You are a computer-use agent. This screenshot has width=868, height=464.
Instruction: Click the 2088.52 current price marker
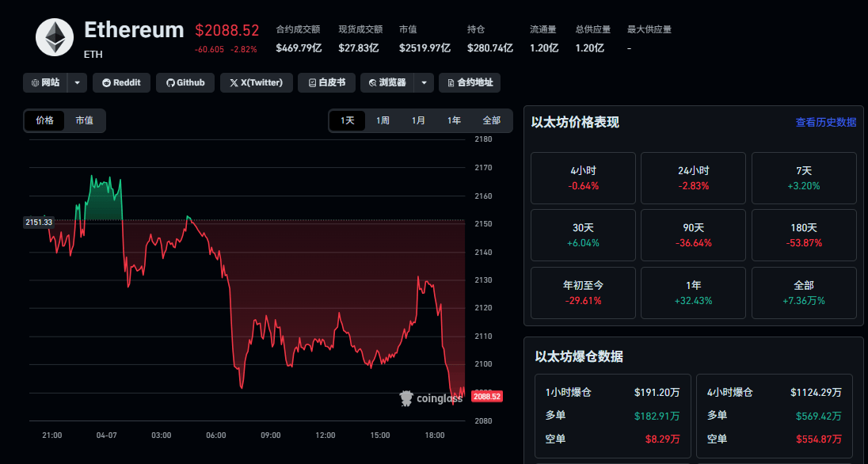coord(486,396)
